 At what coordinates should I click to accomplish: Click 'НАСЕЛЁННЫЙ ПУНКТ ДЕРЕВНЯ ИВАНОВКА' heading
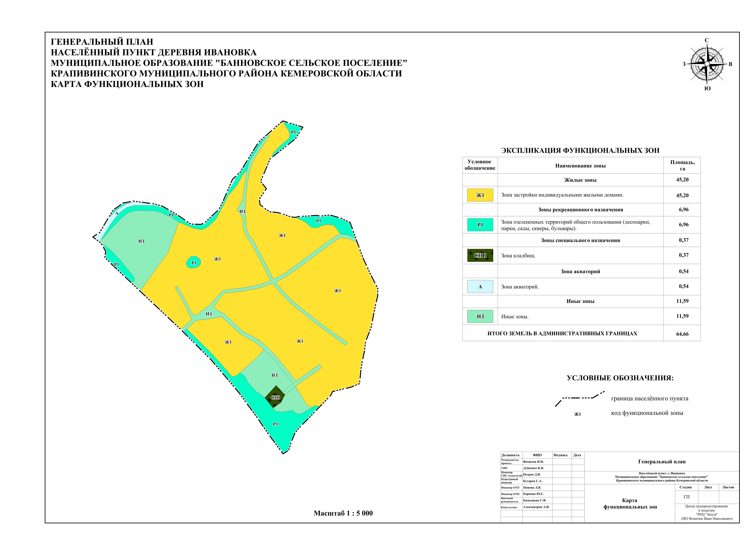pyautogui.click(x=154, y=52)
